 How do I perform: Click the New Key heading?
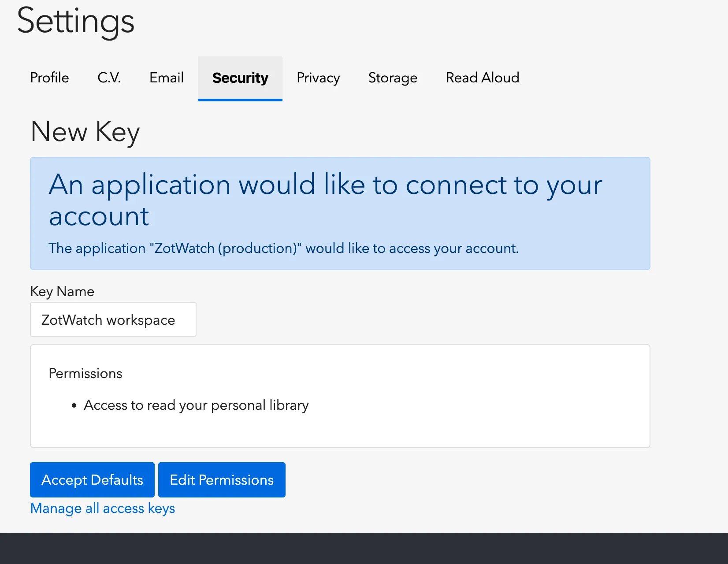click(85, 132)
